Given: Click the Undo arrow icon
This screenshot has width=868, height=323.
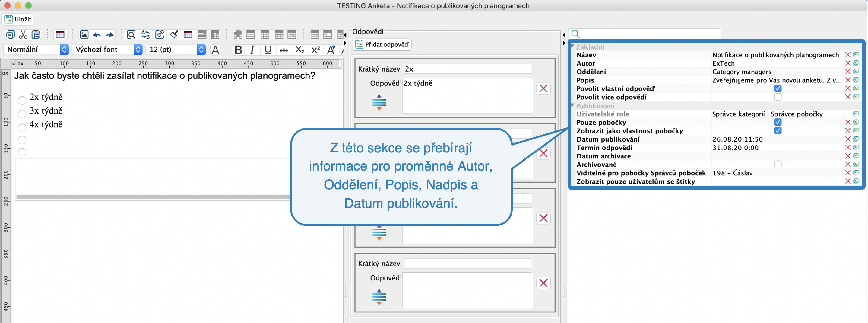Looking at the screenshot, I should [x=97, y=35].
